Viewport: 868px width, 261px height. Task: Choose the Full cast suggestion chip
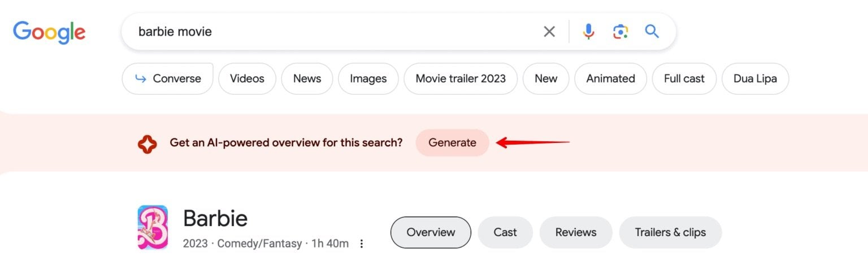pyautogui.click(x=684, y=79)
